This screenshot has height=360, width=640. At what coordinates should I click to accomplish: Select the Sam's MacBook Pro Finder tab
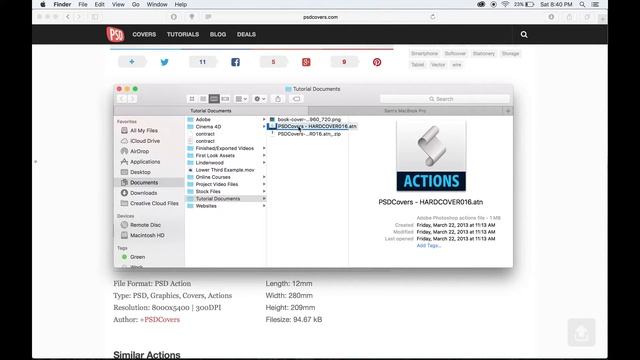(x=405, y=111)
